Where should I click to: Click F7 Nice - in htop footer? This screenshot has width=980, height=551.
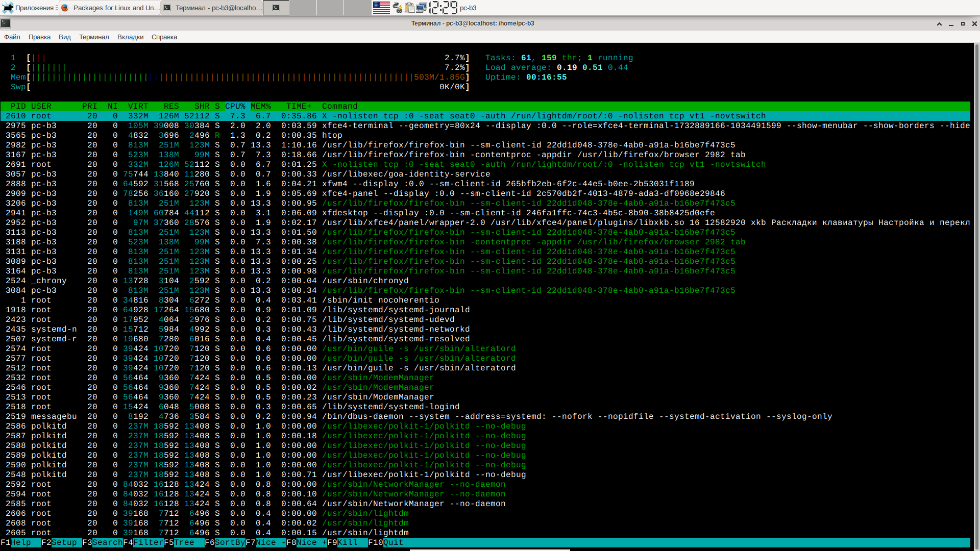click(266, 542)
